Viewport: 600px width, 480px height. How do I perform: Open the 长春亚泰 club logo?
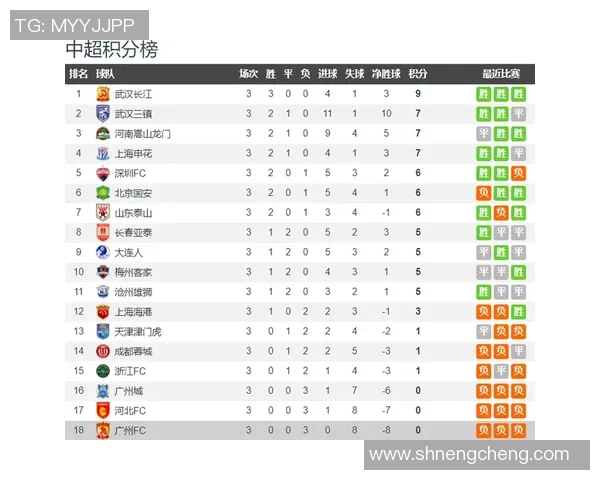coord(102,232)
